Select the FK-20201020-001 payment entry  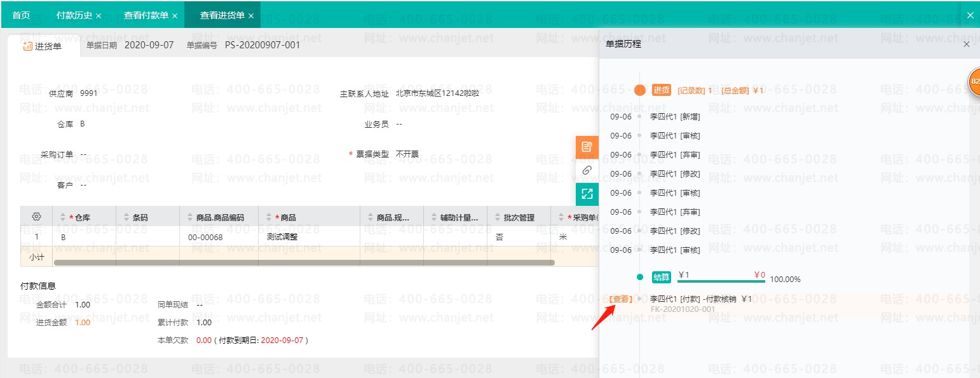coord(683,309)
